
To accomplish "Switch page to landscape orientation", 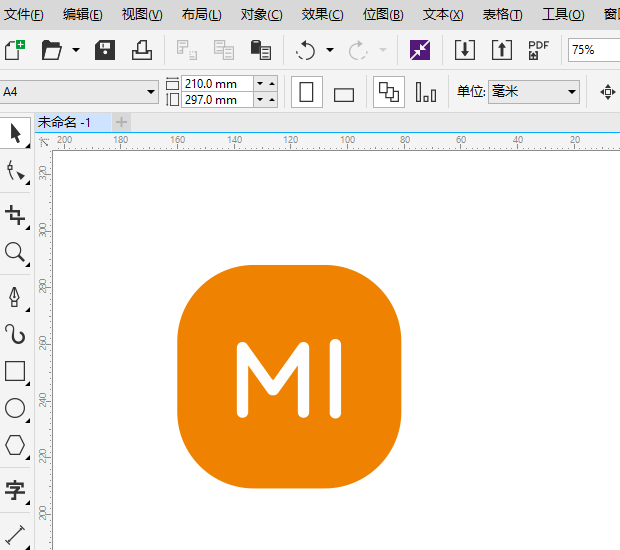I will [x=344, y=94].
